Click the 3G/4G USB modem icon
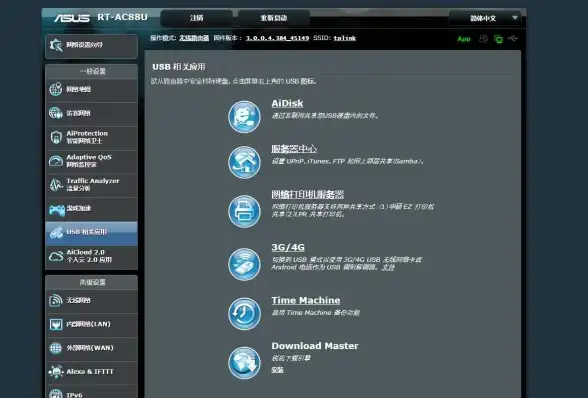 244,264
